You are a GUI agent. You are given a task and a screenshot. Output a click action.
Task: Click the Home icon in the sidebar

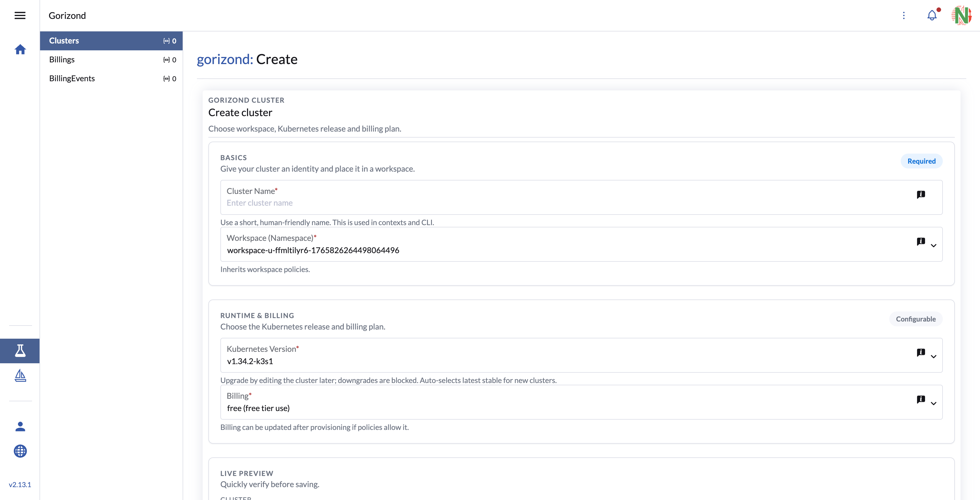20,49
